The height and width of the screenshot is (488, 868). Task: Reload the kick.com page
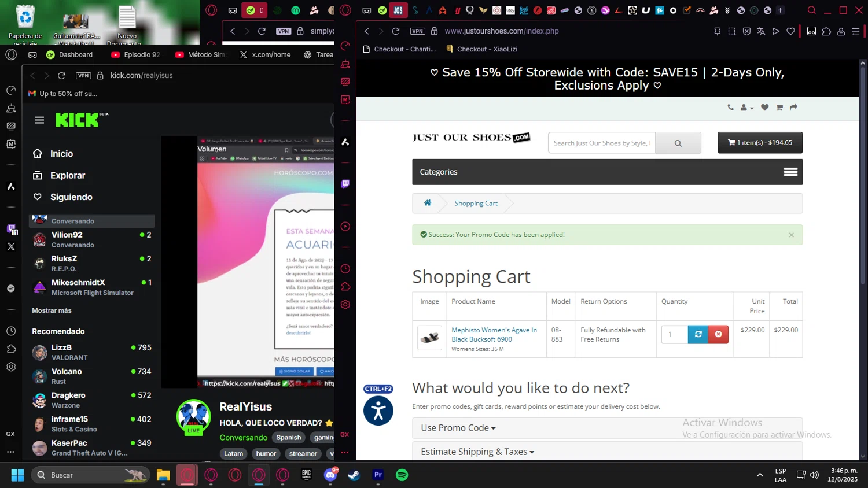[62, 76]
